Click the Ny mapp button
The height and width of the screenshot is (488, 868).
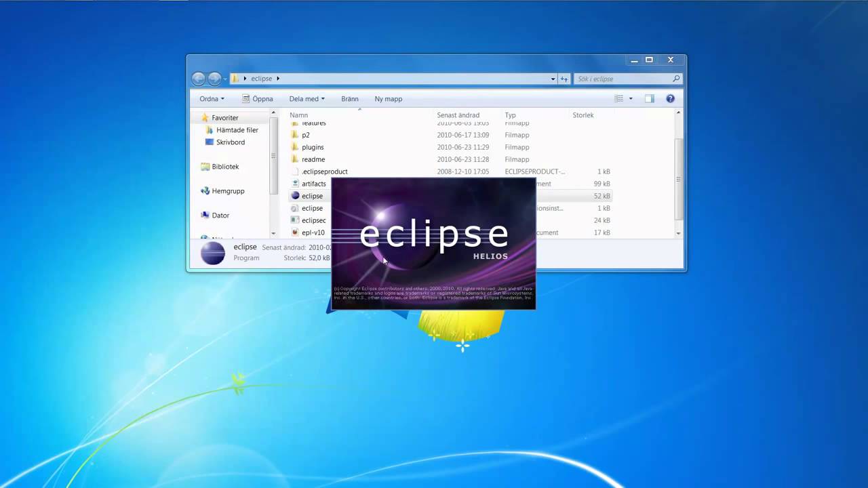pos(389,99)
